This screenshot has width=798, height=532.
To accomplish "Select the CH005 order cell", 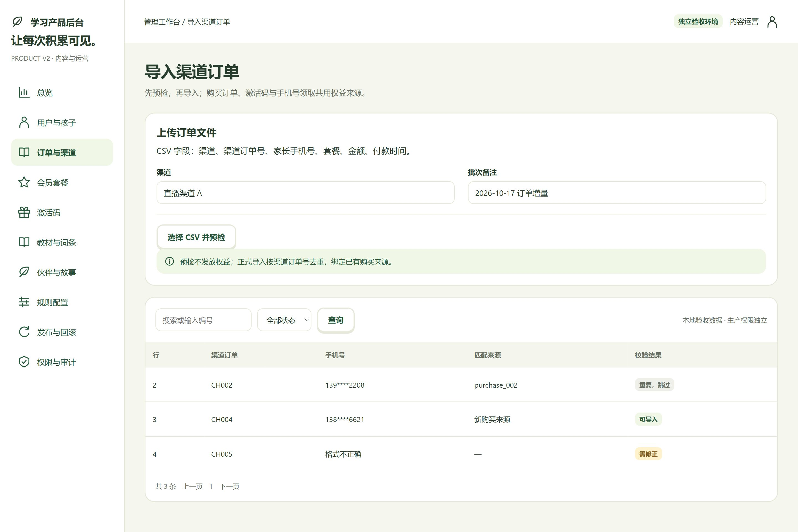I will (222, 454).
